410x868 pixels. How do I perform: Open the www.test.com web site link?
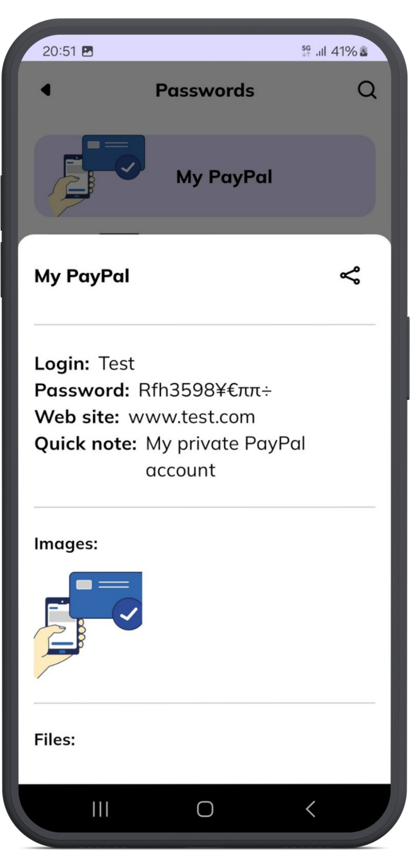pyautogui.click(x=192, y=417)
